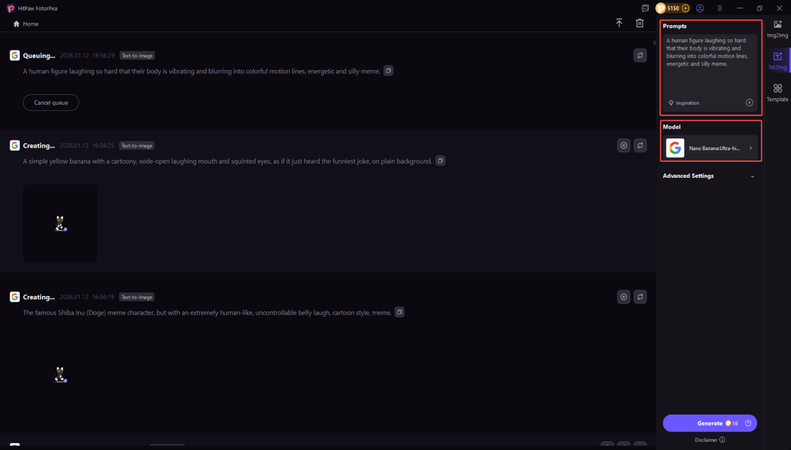
Task: Select the Txt2Img sidebar tab
Action: 777,60
